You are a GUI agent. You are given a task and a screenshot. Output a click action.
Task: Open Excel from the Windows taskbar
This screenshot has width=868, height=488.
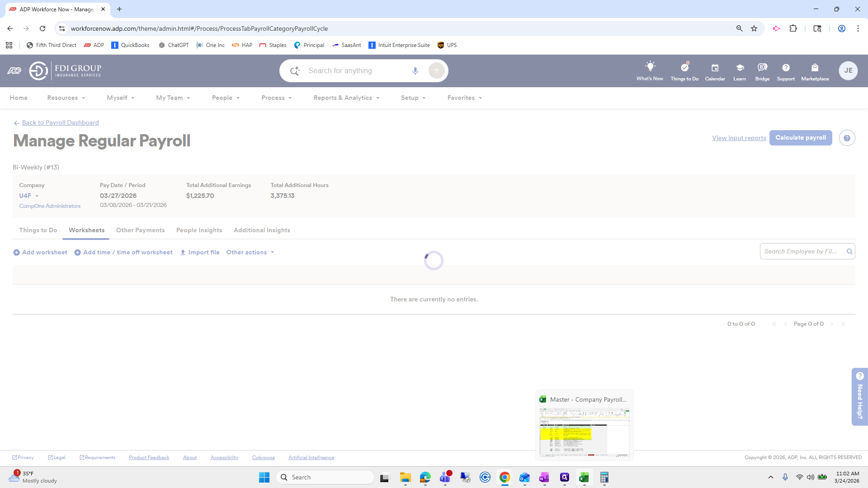pos(584,478)
